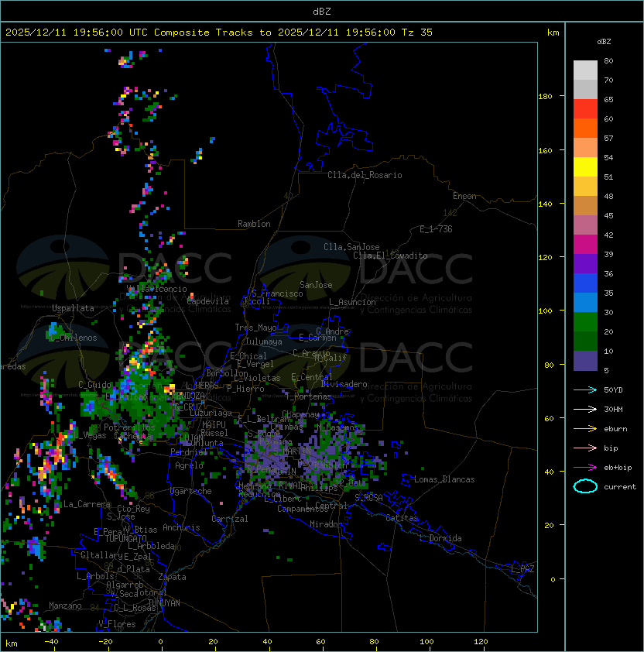Click the Manzano label

65,606
